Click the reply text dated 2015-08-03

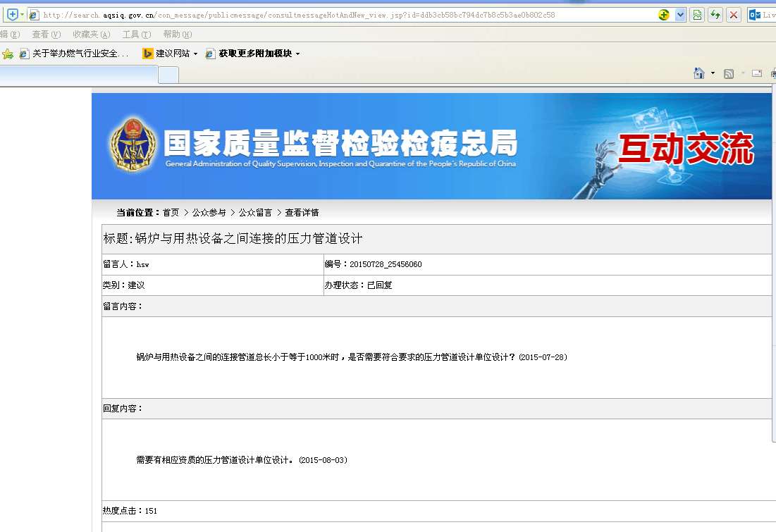point(242,459)
